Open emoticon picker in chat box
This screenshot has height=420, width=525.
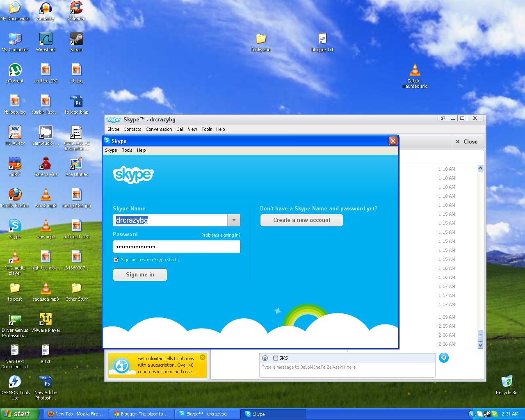click(x=265, y=358)
